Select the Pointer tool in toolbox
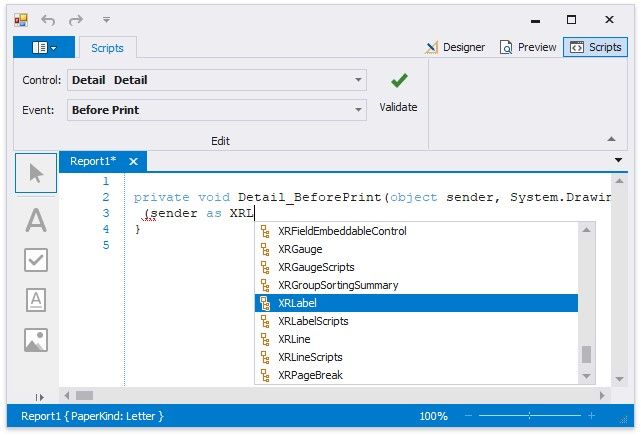The width and height of the screenshot is (641, 436). point(36,174)
